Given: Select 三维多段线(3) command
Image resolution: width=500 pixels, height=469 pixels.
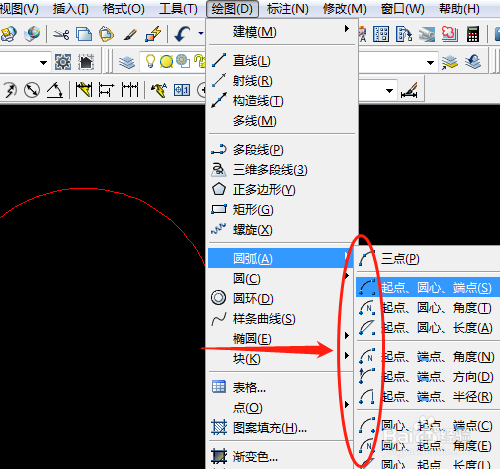Looking at the screenshot, I should coord(282,170).
